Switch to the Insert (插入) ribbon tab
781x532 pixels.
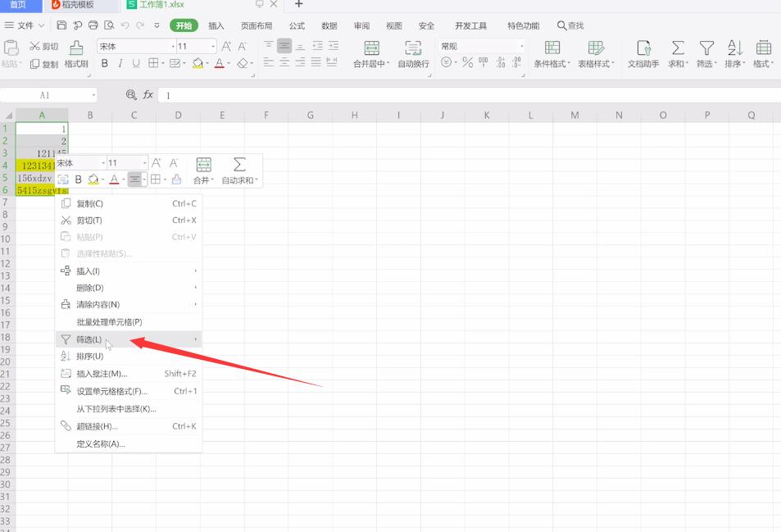point(216,25)
